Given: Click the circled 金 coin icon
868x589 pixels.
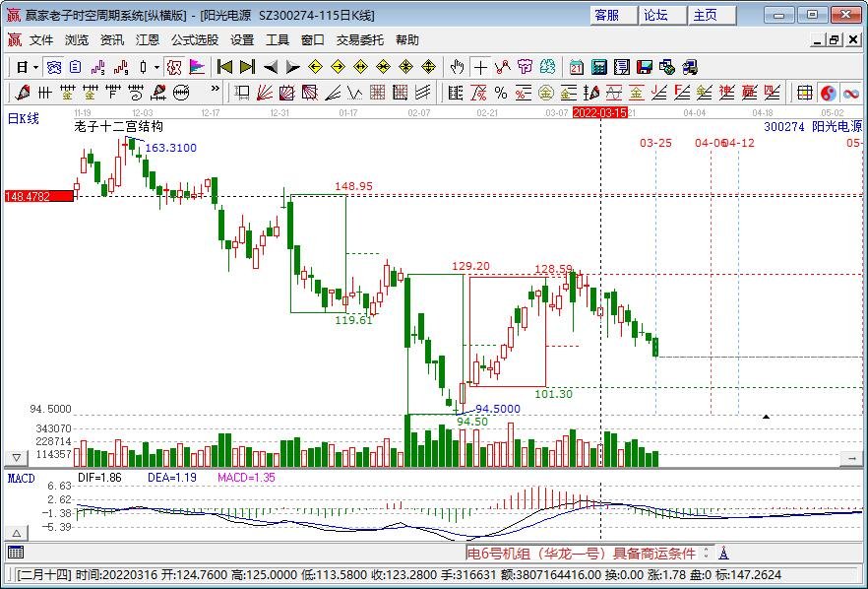Looking at the screenshot, I should tap(546, 93).
